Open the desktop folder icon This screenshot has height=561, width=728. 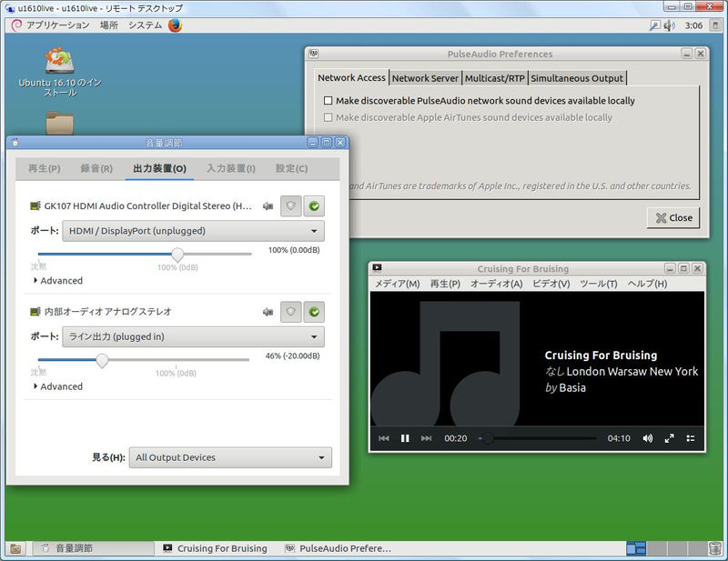[59, 123]
